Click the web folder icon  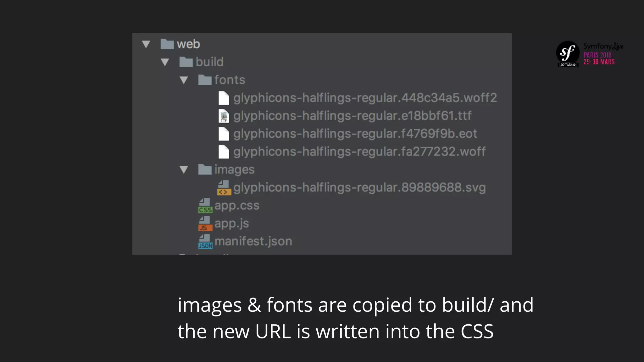pyautogui.click(x=167, y=44)
